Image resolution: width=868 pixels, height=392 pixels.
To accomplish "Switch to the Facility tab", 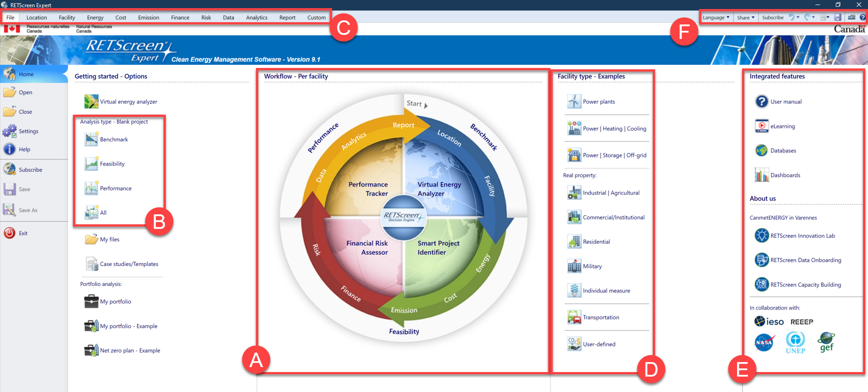I will click(x=67, y=17).
